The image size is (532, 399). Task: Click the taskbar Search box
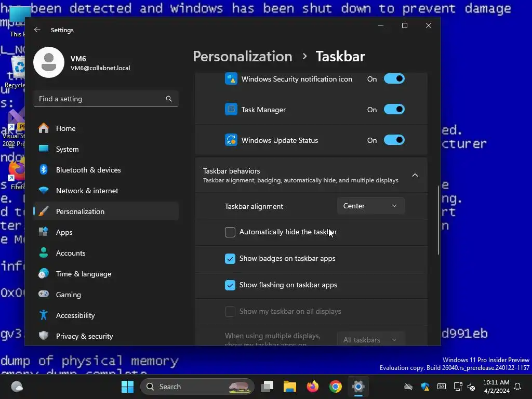pyautogui.click(x=197, y=387)
